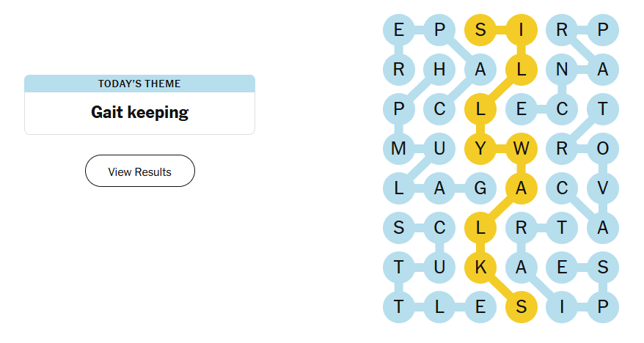Screen dimensions: 644x343
Task: Tap the yellow letter K tile
Action: point(480,268)
